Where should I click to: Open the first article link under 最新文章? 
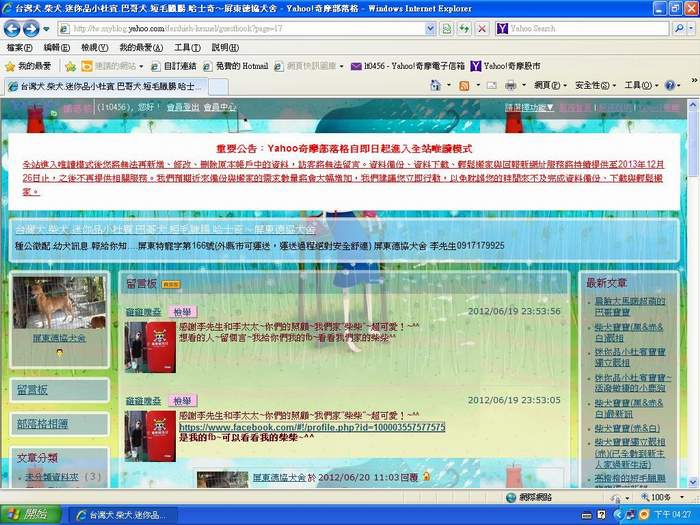pyautogui.click(x=630, y=306)
